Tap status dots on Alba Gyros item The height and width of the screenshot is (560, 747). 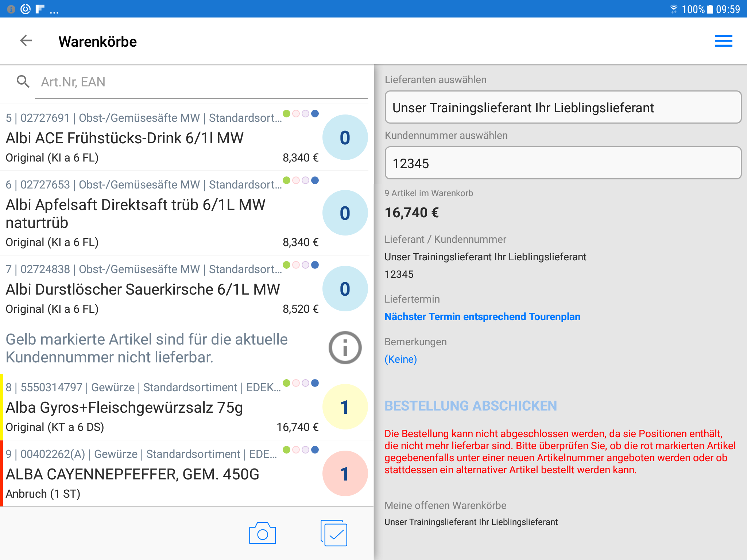pos(301,383)
